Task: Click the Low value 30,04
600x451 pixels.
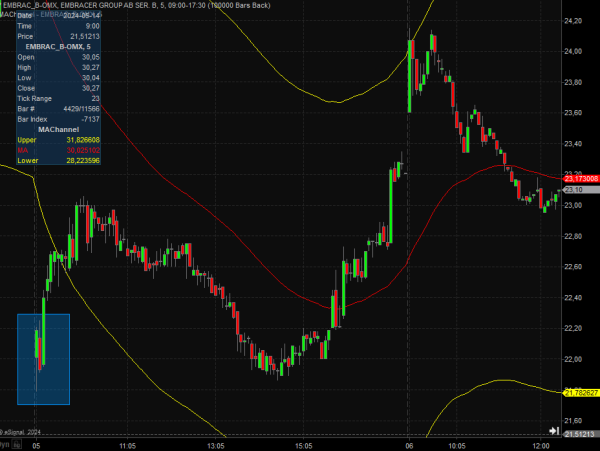Action: [91, 78]
